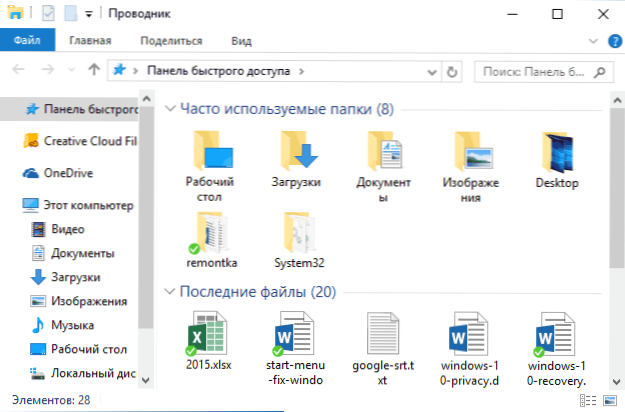Click the properties quick access toolbar icon
Viewport: 625px width, 412px height.
point(48,13)
